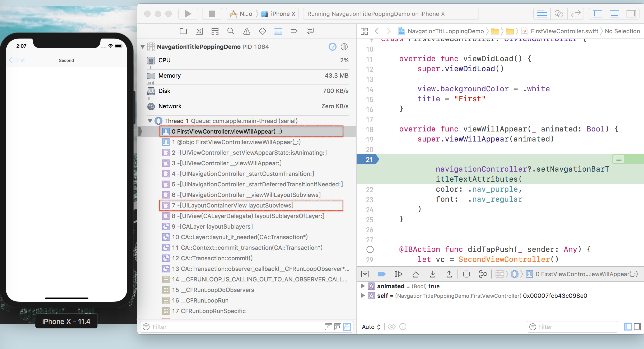
Task: Collapse the Thread 1 disclosure triangle
Action: (150, 121)
